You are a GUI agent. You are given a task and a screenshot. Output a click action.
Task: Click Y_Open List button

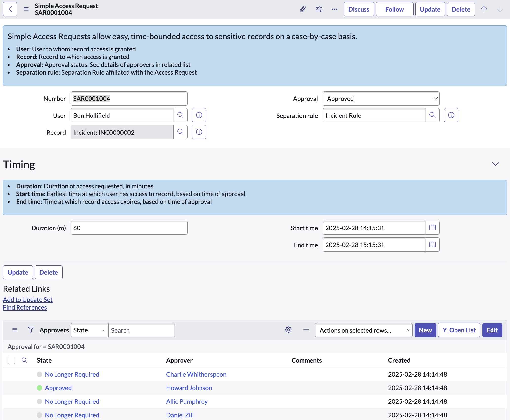click(459, 330)
